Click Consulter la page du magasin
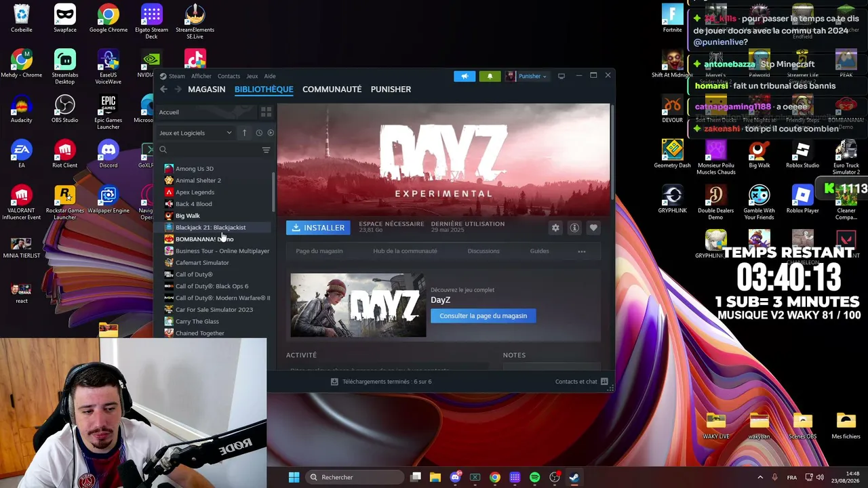 tap(483, 316)
